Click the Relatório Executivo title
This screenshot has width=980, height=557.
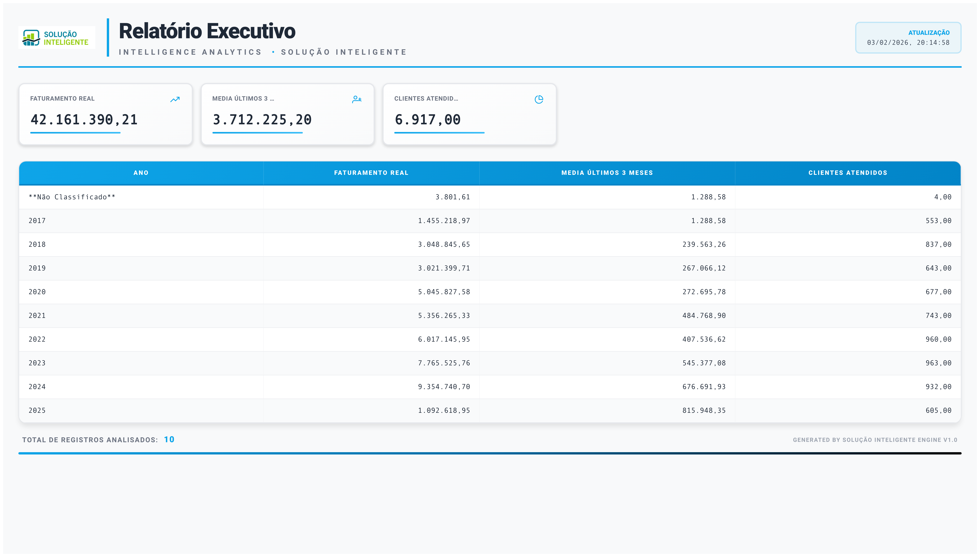(207, 31)
